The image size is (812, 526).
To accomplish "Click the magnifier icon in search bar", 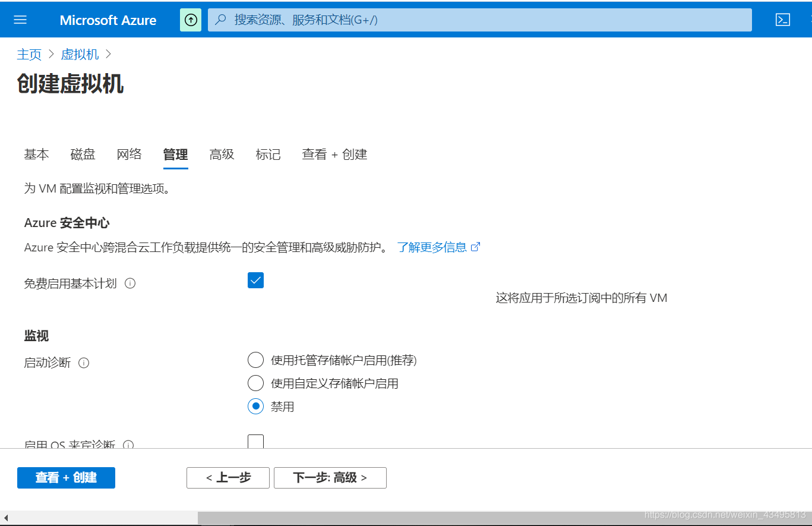I will pos(220,20).
